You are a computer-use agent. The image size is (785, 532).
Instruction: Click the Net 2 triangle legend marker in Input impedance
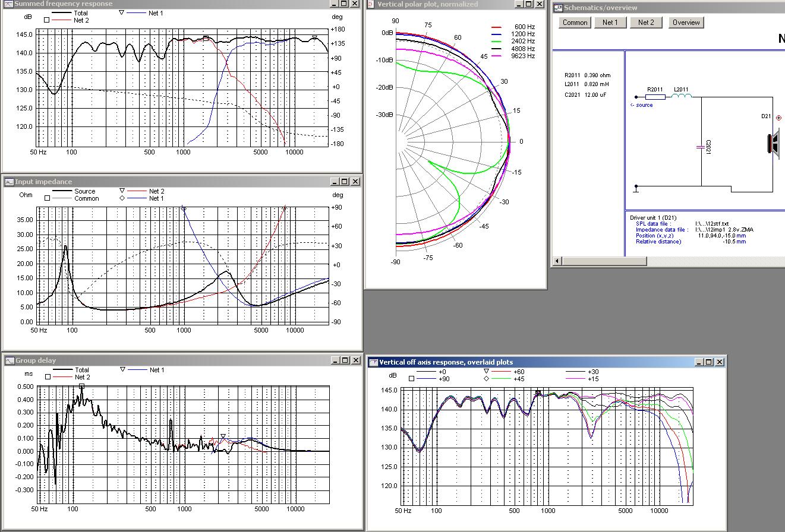tap(122, 191)
